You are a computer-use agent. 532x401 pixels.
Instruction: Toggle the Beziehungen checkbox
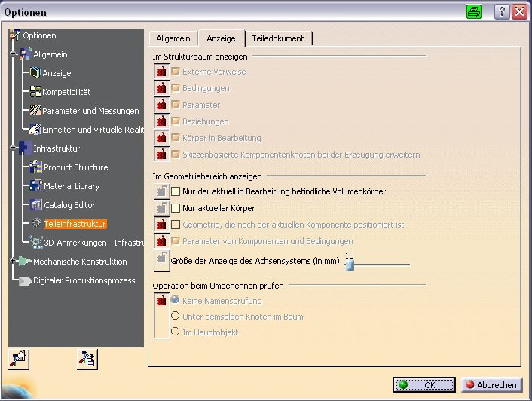click(176, 121)
